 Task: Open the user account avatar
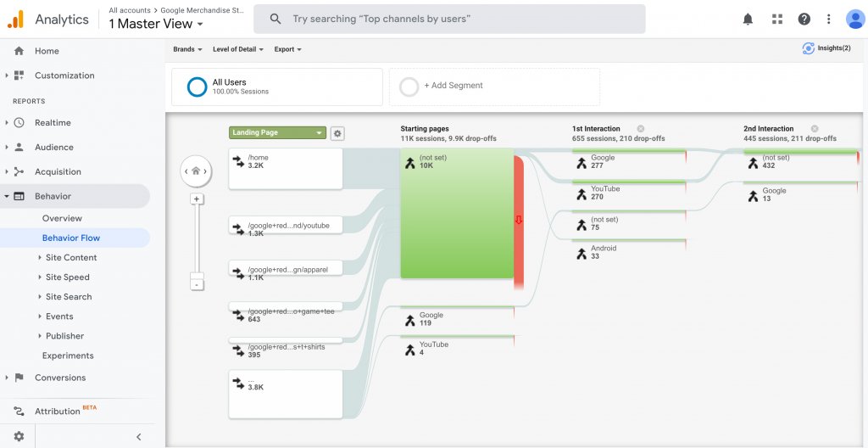[x=854, y=19]
